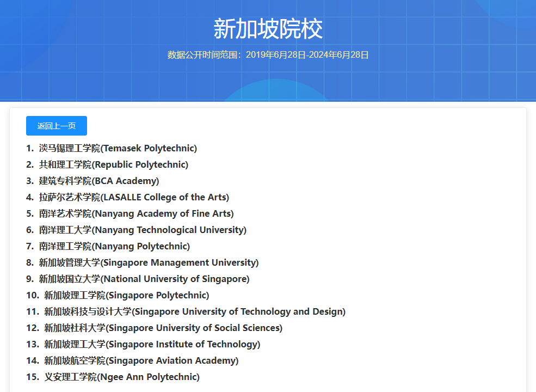The image size is (536, 392).
Task: Open Republic Polytechnic entry
Action: pos(114,164)
